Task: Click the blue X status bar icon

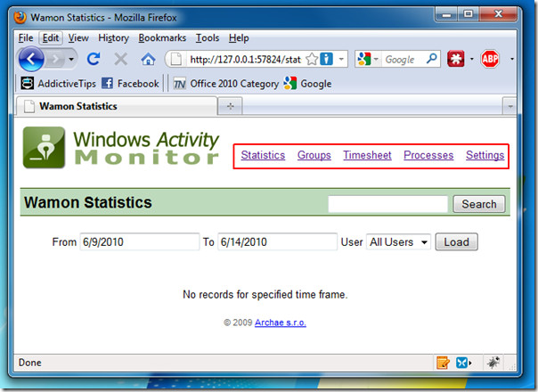Action: [461, 363]
